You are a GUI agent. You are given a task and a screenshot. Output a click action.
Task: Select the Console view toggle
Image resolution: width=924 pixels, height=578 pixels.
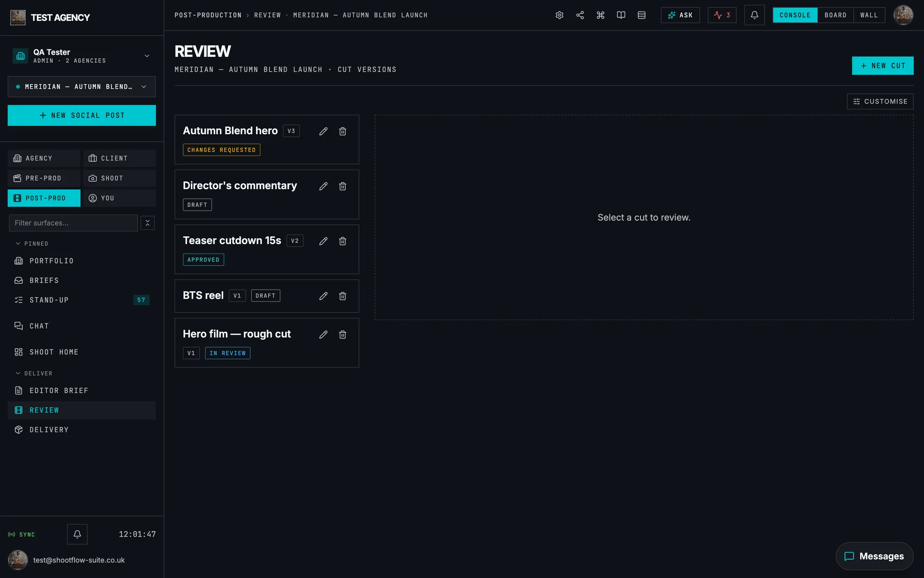pyautogui.click(x=795, y=15)
